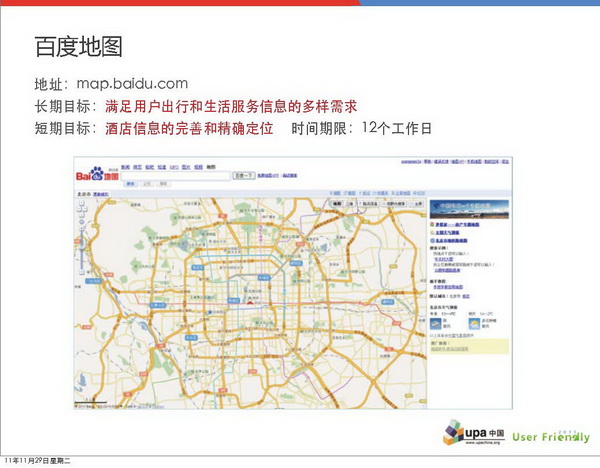This screenshot has height=468, width=600.
Task: Click the red Tiananmen marker at map center
Action: tap(250, 302)
